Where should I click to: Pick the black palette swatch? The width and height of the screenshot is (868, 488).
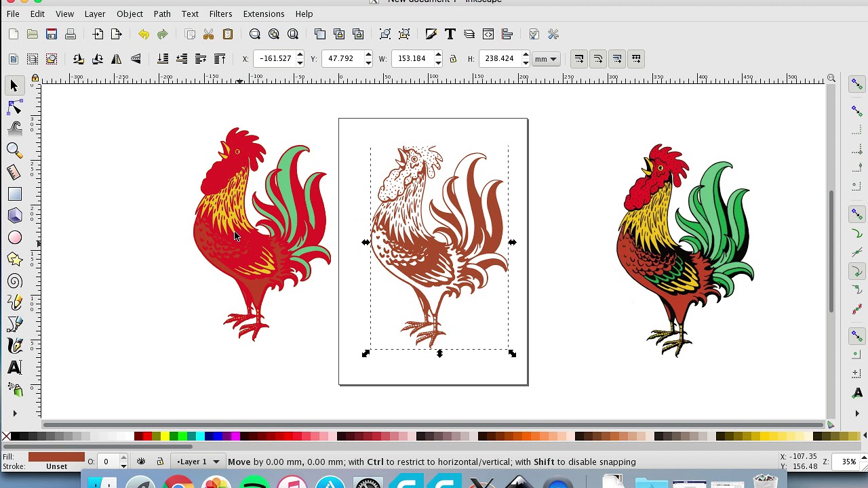pyautogui.click(x=15, y=436)
